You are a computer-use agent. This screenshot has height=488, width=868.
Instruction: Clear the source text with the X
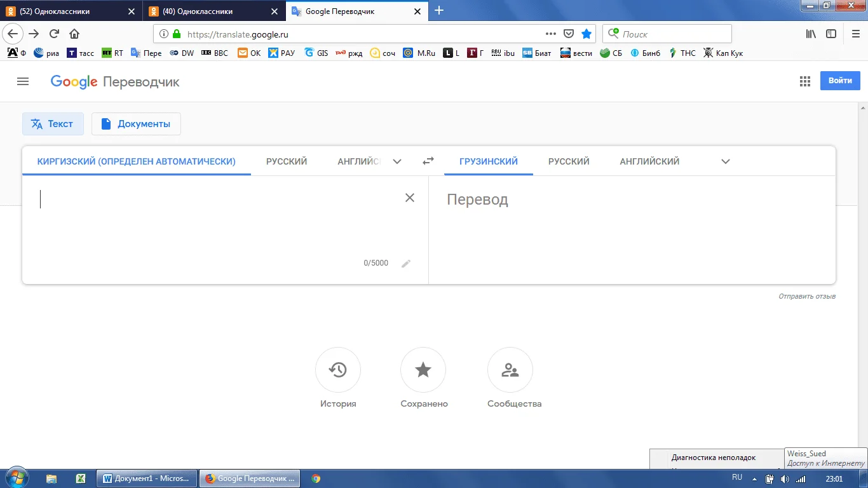coord(410,198)
